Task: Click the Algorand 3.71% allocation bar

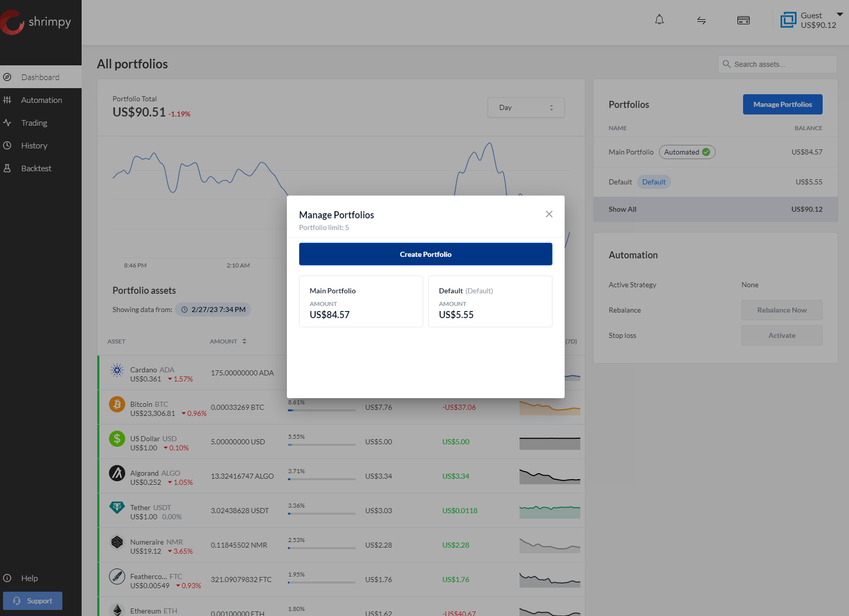Action: [x=322, y=479]
